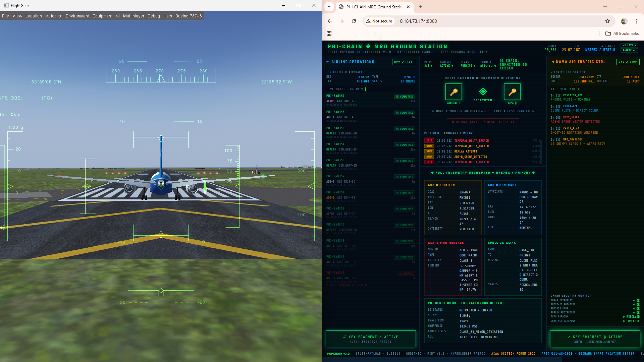This screenshot has width=644, height=362.
Task: Open the View menu in FlightGear
Action: pyautogui.click(x=17, y=16)
